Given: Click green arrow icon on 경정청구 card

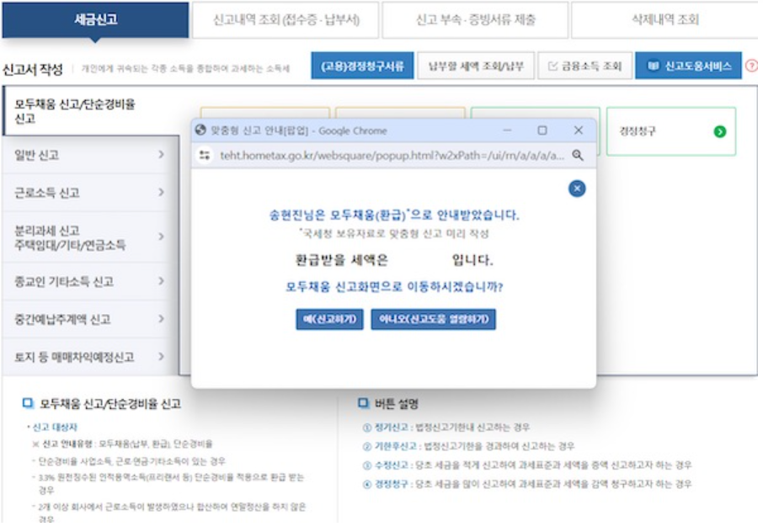Looking at the screenshot, I should [720, 131].
